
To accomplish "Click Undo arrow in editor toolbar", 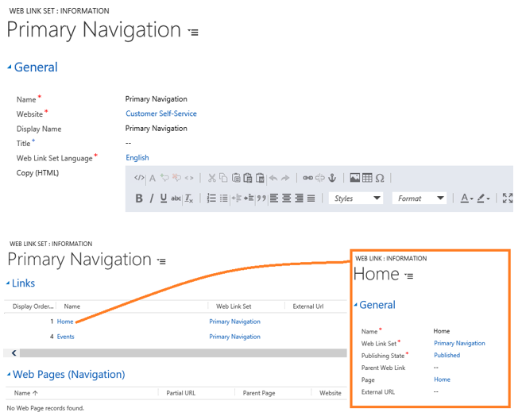I will tap(273, 179).
